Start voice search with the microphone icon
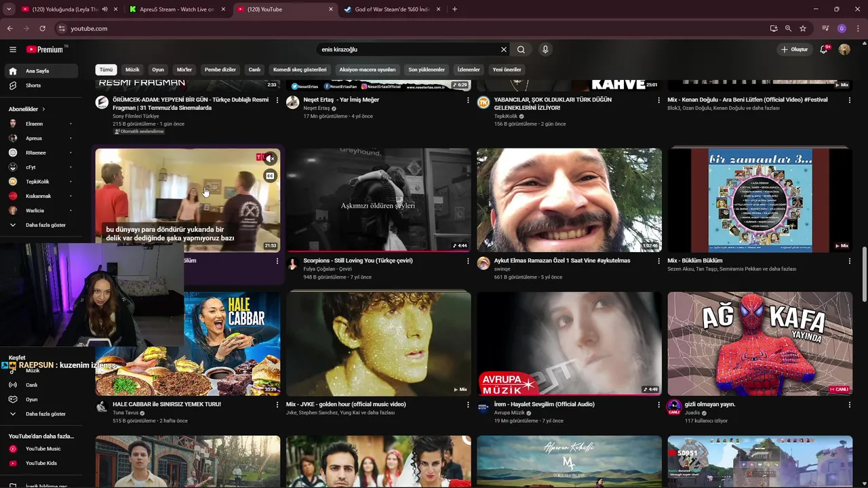 545,49
